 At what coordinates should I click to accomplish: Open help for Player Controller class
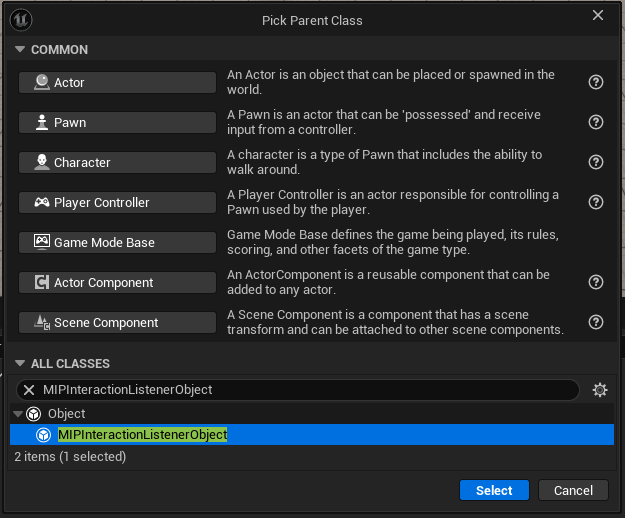[596, 202]
